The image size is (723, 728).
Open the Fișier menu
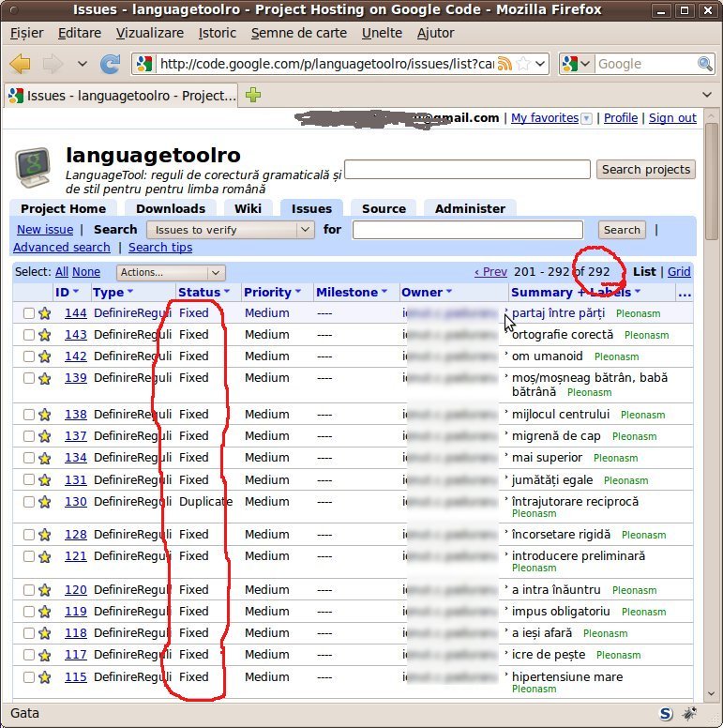pos(26,33)
